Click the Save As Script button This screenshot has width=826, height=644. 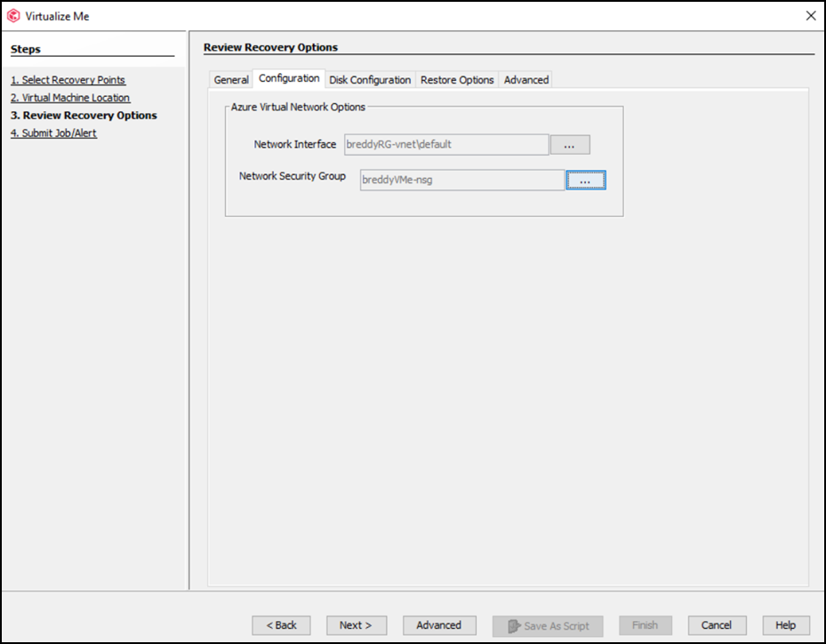pyautogui.click(x=548, y=624)
